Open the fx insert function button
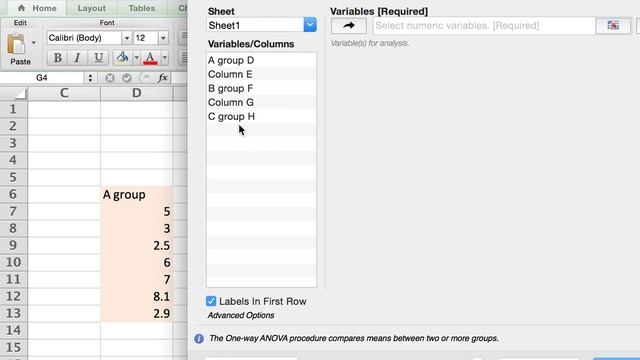This screenshot has height=360, width=640. (163, 78)
